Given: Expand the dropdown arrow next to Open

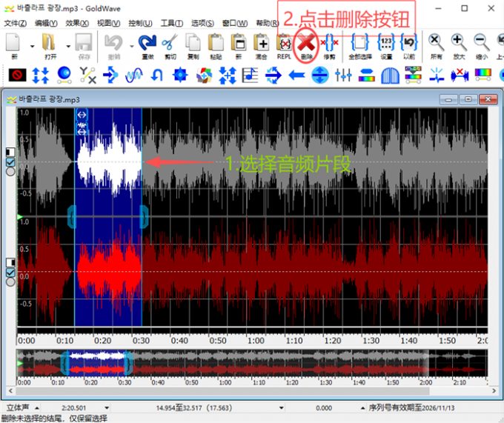Looking at the screenshot, I should 67,46.
